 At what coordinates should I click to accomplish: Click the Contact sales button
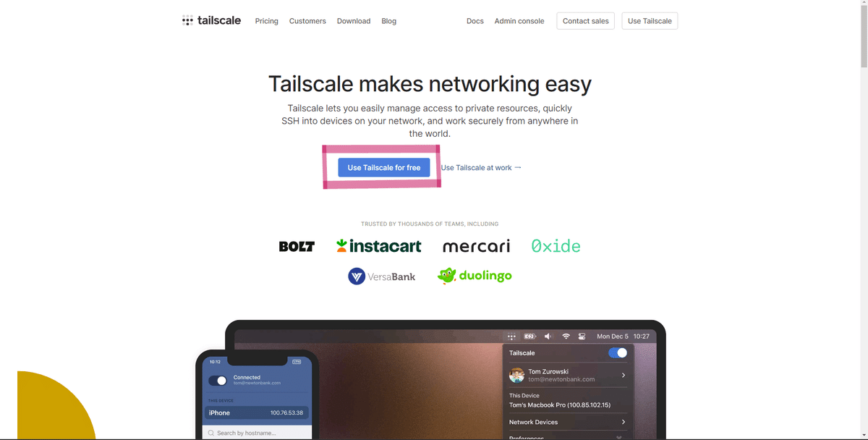[x=586, y=21]
